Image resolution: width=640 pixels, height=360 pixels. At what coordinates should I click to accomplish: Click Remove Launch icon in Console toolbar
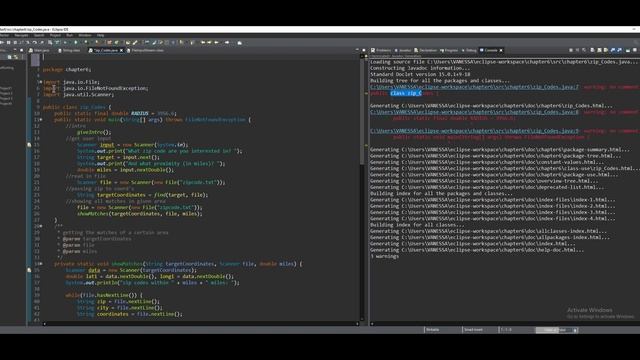click(x=577, y=50)
